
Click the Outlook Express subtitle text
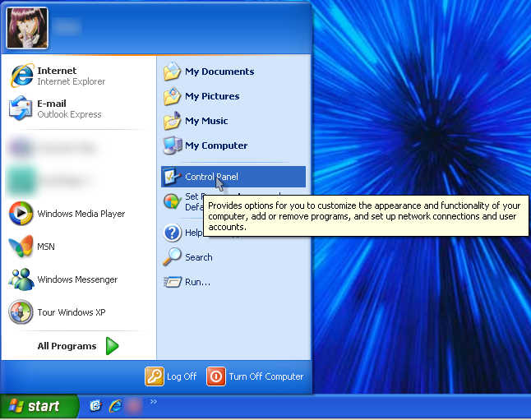(69, 114)
